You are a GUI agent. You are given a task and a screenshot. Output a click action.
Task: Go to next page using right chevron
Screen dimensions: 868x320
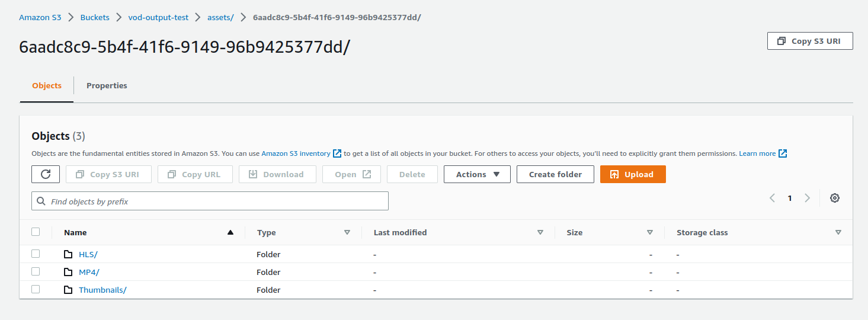[x=807, y=198]
